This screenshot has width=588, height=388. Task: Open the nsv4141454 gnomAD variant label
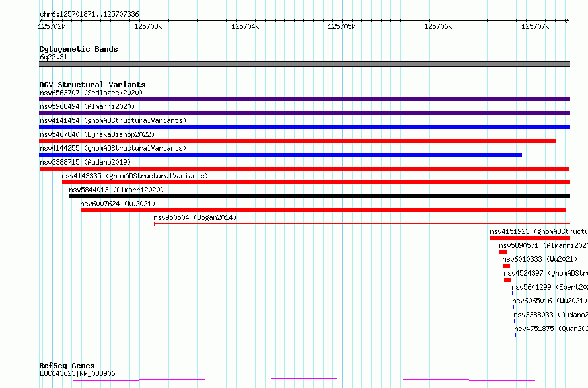tap(113, 120)
